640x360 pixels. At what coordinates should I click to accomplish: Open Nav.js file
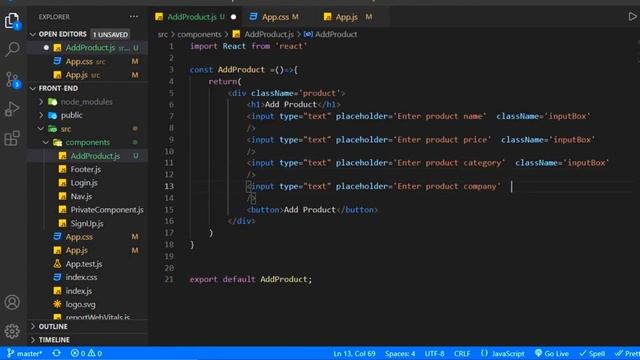tap(81, 196)
